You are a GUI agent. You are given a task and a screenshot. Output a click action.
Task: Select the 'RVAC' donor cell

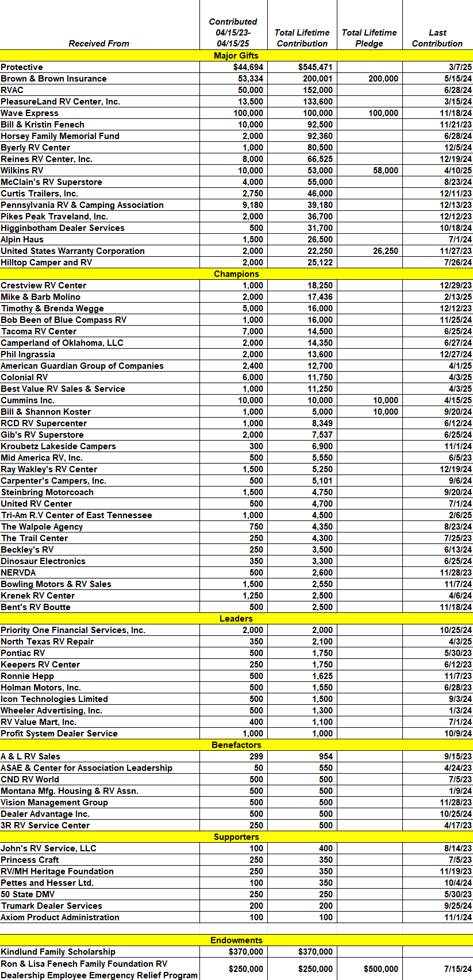[x=12, y=90]
